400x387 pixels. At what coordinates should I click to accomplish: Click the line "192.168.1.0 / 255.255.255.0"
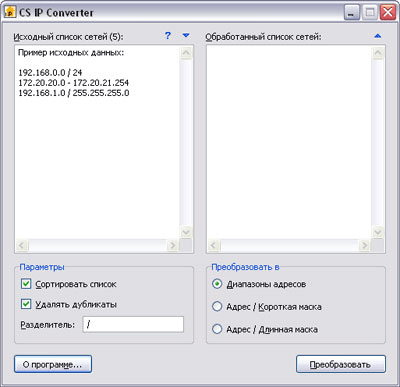point(74,93)
